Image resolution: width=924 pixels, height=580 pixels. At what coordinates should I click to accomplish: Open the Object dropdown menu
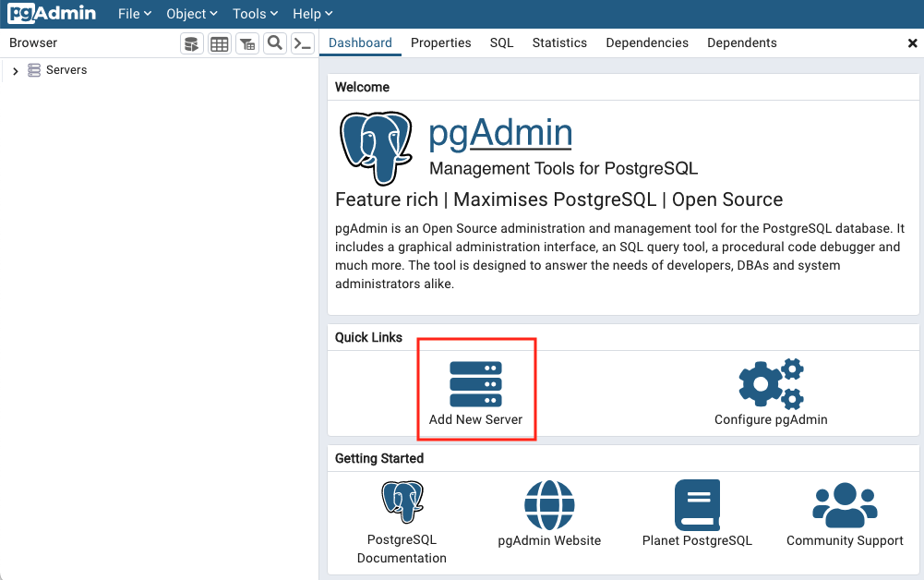pos(191,13)
